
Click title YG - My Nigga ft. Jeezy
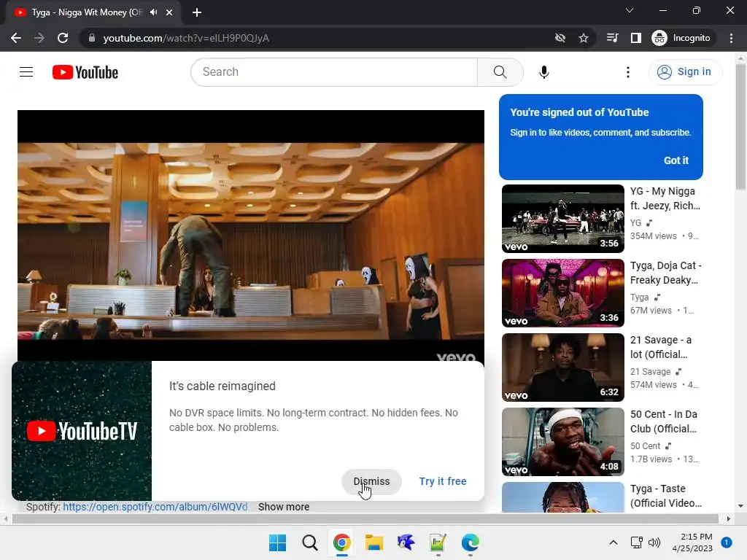(665, 198)
